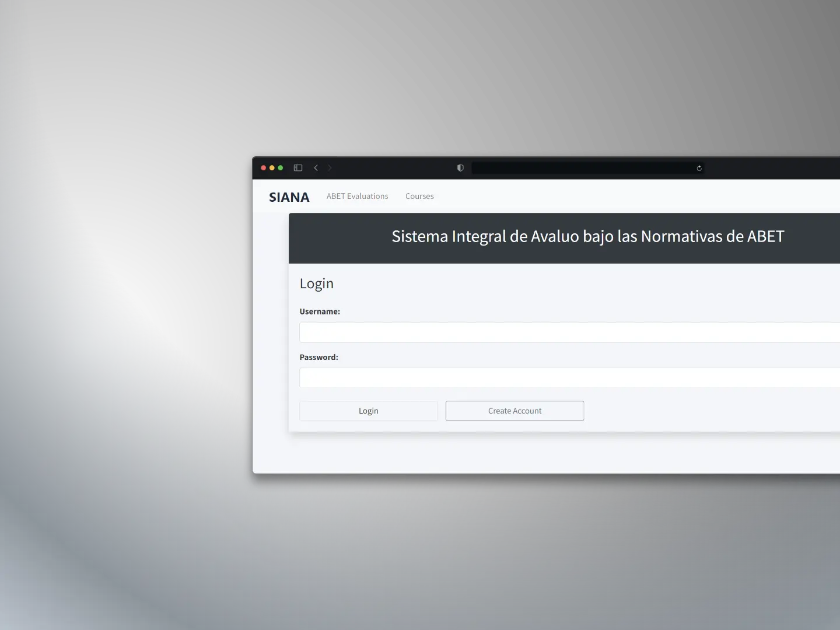Select the Password input field
840x630 pixels.
tap(569, 378)
